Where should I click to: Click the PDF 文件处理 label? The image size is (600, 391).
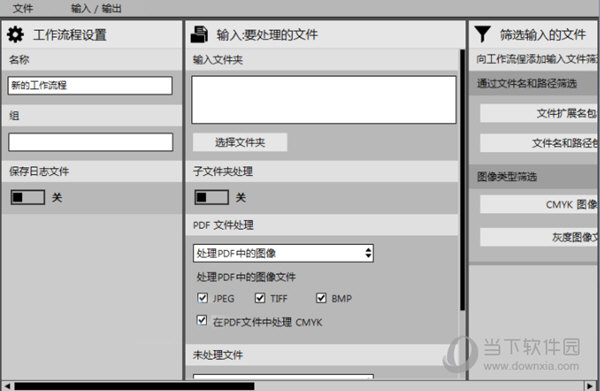pos(223,225)
